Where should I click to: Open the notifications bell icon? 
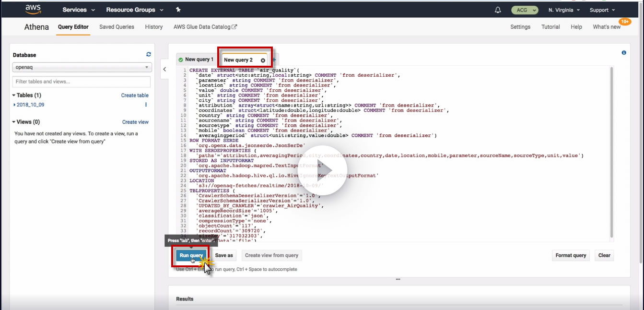498,10
